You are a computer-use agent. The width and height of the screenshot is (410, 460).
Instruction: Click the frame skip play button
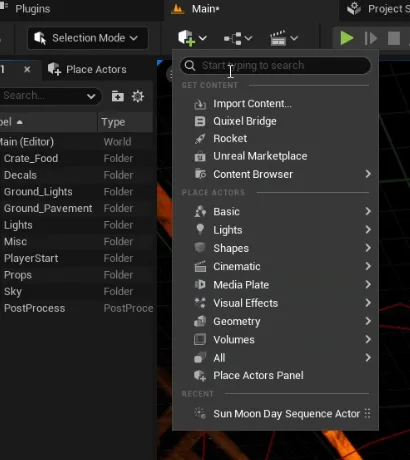click(370, 38)
